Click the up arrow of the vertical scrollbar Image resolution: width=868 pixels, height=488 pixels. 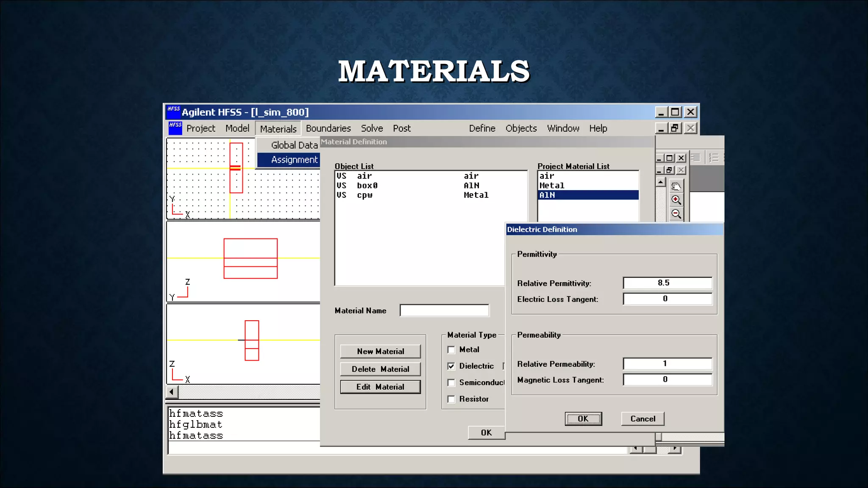tap(661, 182)
